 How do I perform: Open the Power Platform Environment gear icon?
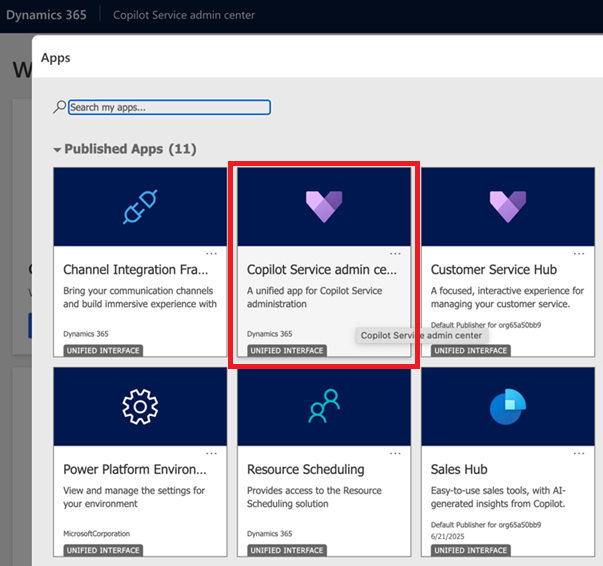point(140,406)
